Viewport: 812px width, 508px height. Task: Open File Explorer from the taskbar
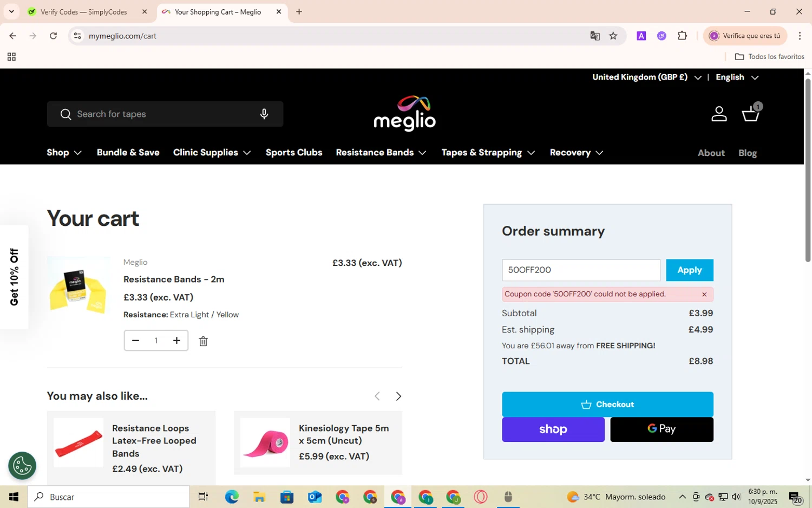point(259,497)
